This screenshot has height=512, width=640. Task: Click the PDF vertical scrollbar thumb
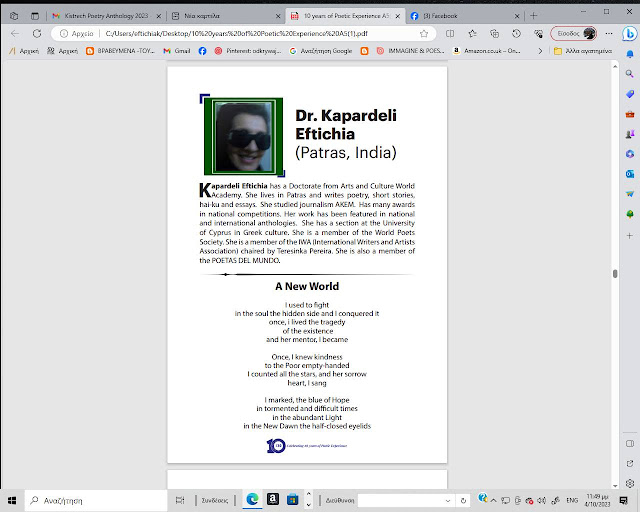pos(615,274)
